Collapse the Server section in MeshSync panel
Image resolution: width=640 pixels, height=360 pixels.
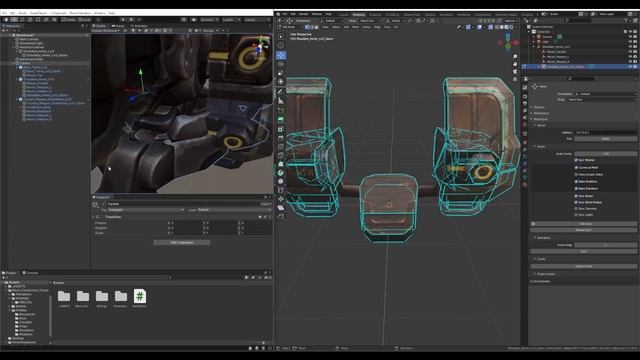540,125
